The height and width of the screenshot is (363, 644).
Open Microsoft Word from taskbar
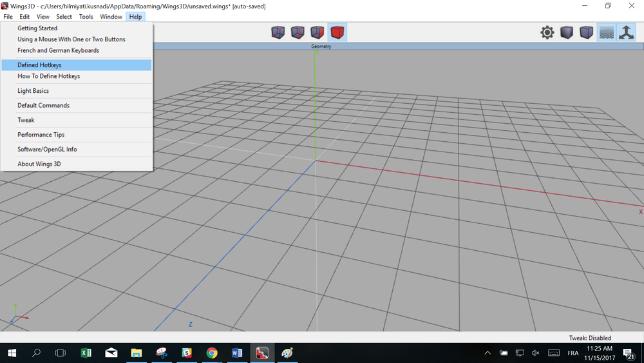point(237,353)
